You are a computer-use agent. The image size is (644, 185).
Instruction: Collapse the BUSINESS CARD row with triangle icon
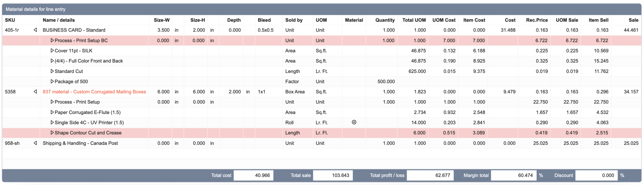(x=35, y=30)
